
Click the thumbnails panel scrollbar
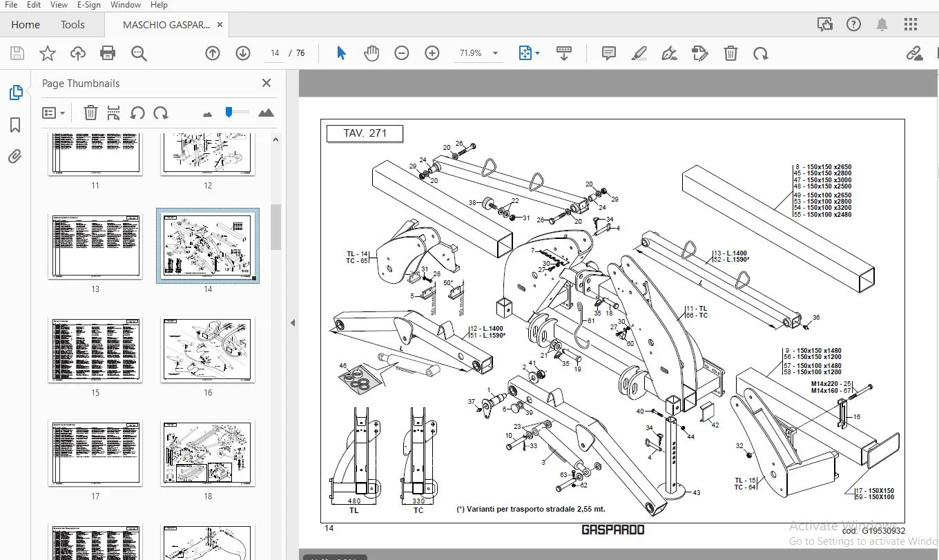pos(275,227)
